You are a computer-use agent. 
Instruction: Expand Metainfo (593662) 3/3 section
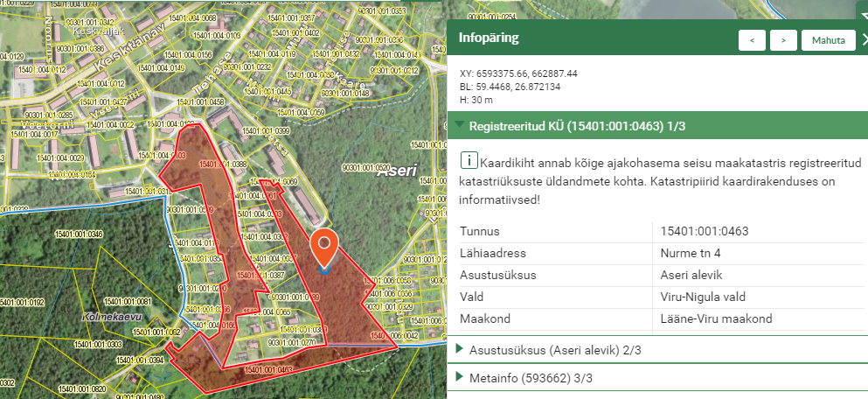(460, 377)
